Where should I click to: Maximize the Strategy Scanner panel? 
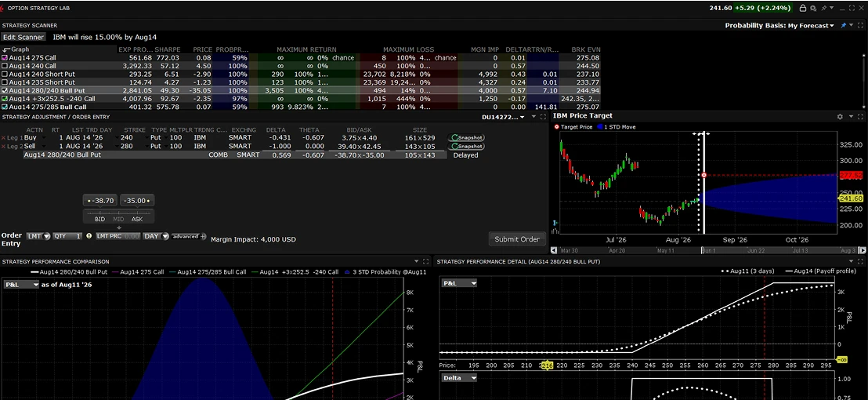(x=861, y=25)
